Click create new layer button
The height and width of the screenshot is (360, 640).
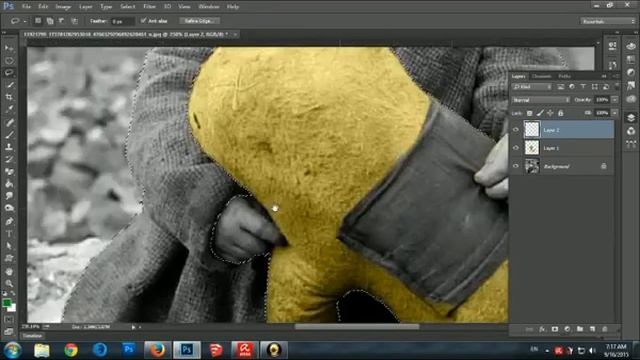592,329
